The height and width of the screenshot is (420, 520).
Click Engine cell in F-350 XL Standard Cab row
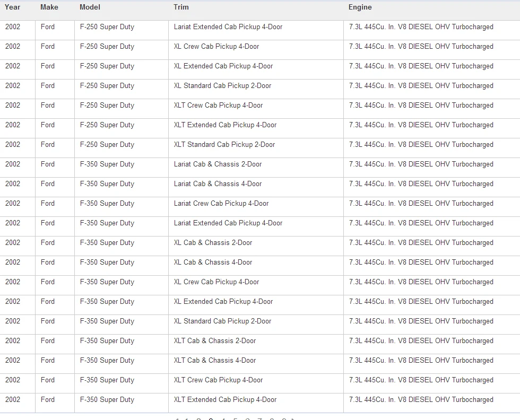pos(421,321)
